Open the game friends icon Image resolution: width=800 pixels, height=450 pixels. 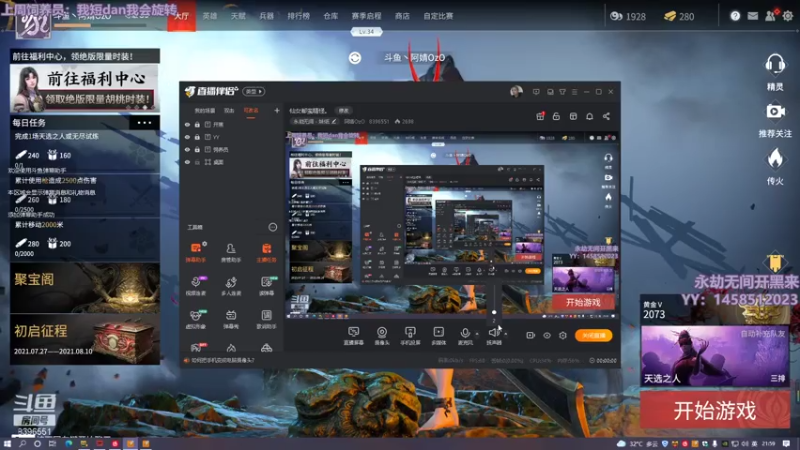coord(770,16)
